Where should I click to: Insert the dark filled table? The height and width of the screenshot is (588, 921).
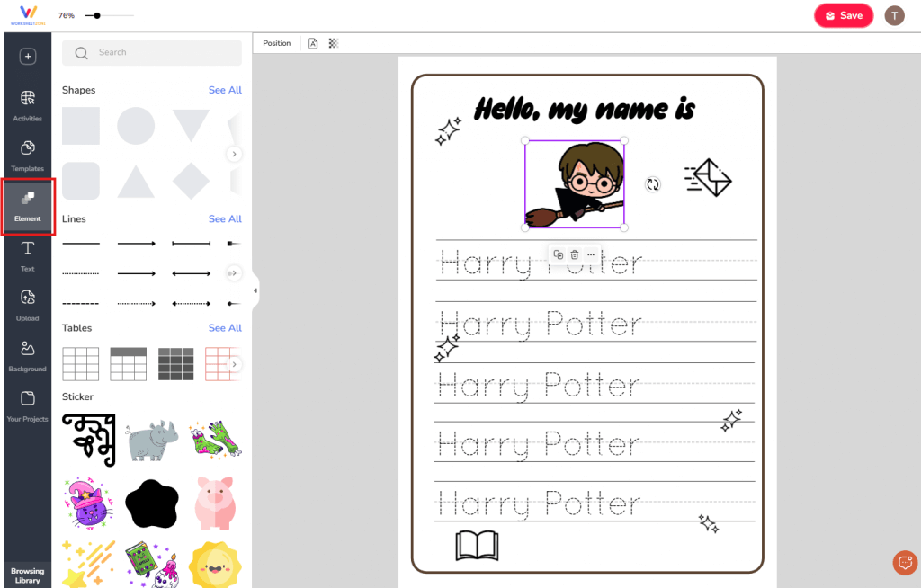click(x=175, y=364)
